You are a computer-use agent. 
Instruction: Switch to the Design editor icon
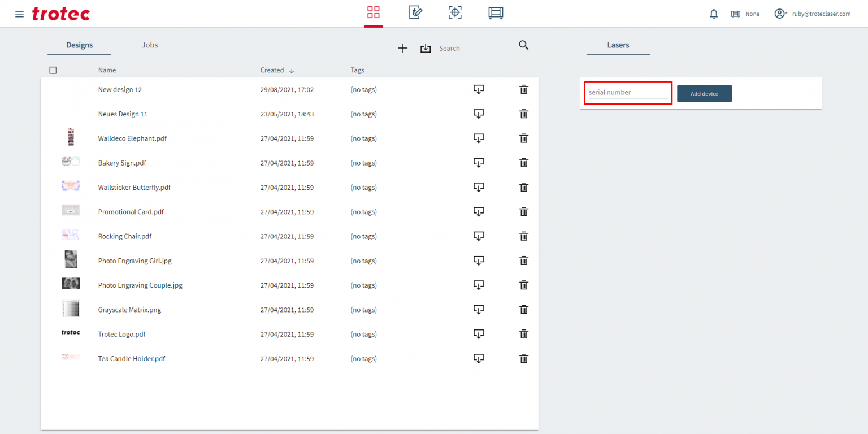415,13
